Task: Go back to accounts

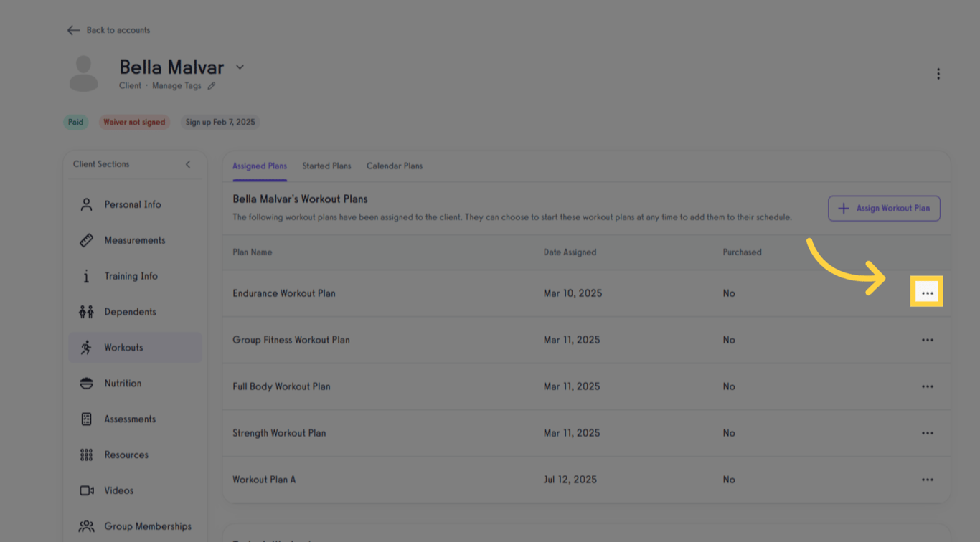Action: 108,30
